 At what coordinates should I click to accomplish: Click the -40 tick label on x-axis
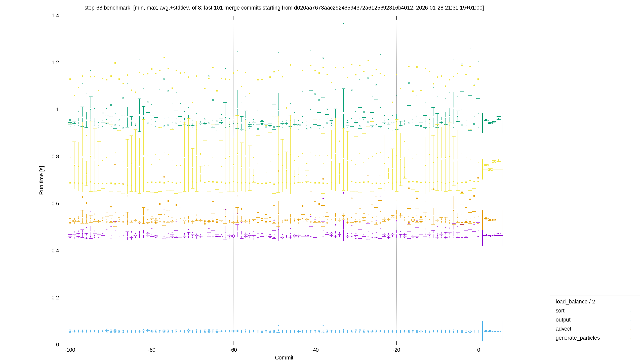click(315, 350)
